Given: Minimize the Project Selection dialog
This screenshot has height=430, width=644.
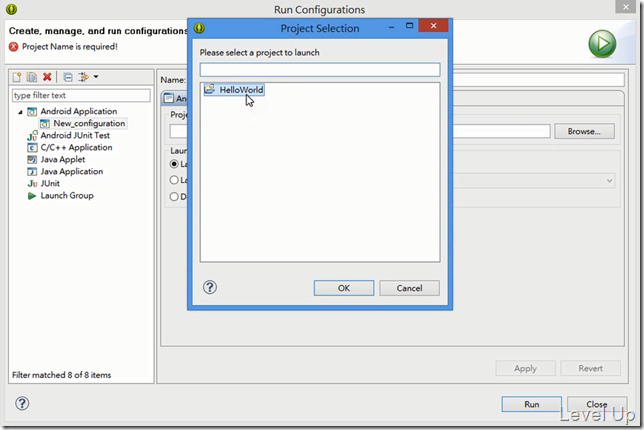Looking at the screenshot, I should 391,27.
